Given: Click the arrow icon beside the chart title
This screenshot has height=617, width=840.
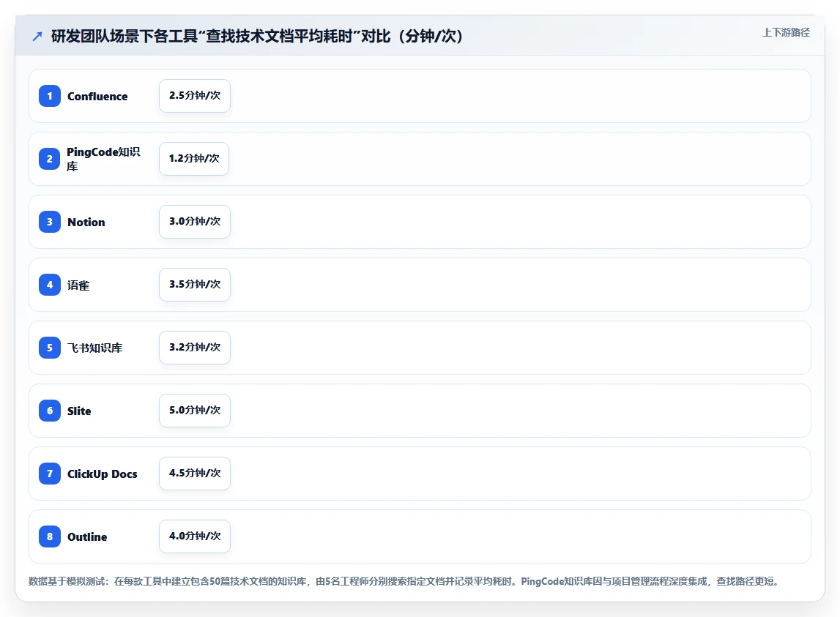Looking at the screenshot, I should [37, 37].
